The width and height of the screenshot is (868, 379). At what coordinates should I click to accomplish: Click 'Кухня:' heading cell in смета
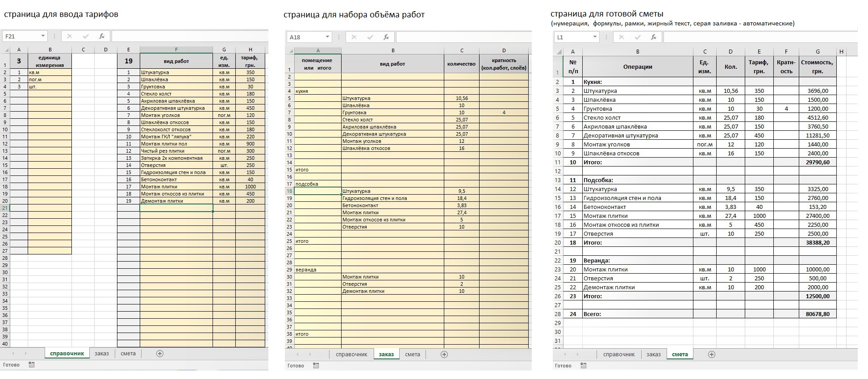tap(638, 82)
